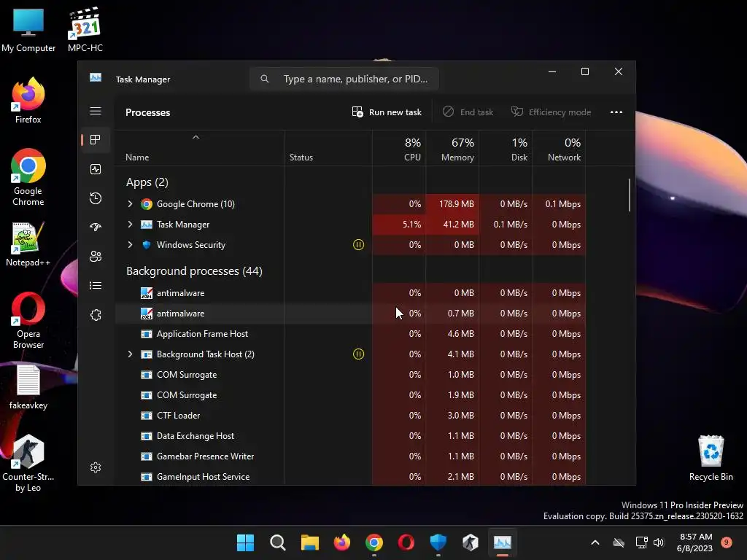Open the Users page icon in sidebar
Image resolution: width=747 pixels, height=560 pixels.
point(96,256)
